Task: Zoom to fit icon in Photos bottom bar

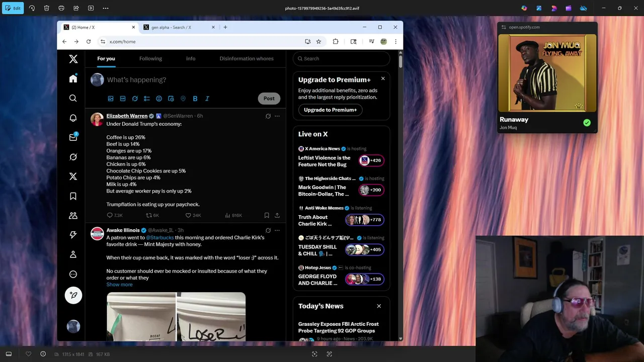Action: click(x=314, y=354)
